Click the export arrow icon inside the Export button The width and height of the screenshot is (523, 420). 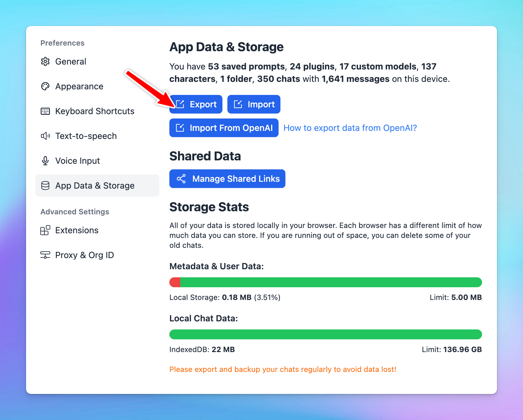point(181,104)
